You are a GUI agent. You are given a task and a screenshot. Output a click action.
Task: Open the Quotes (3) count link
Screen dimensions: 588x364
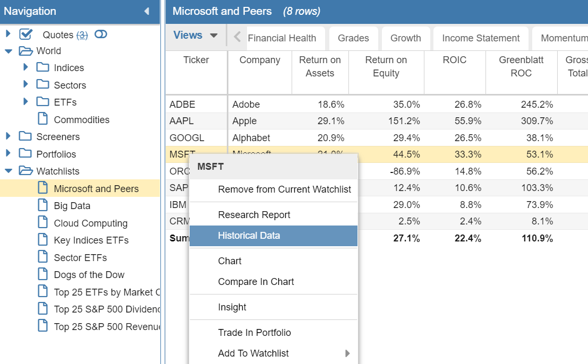82,35
